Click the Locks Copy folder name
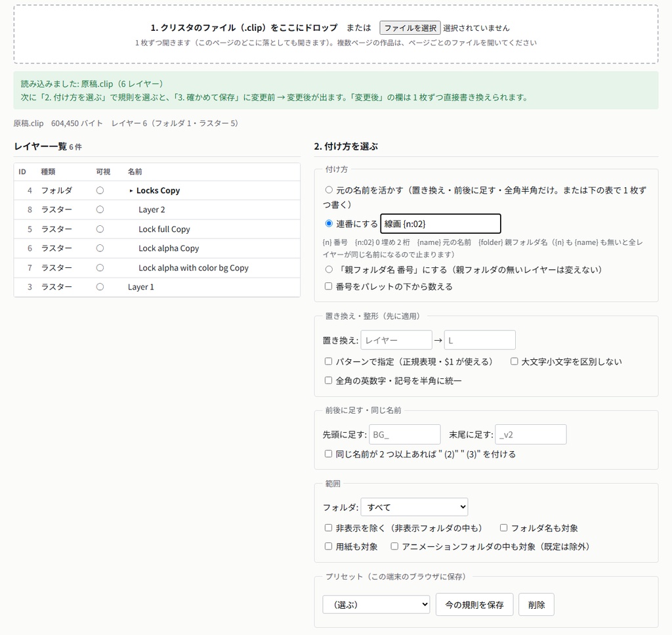 pos(158,190)
